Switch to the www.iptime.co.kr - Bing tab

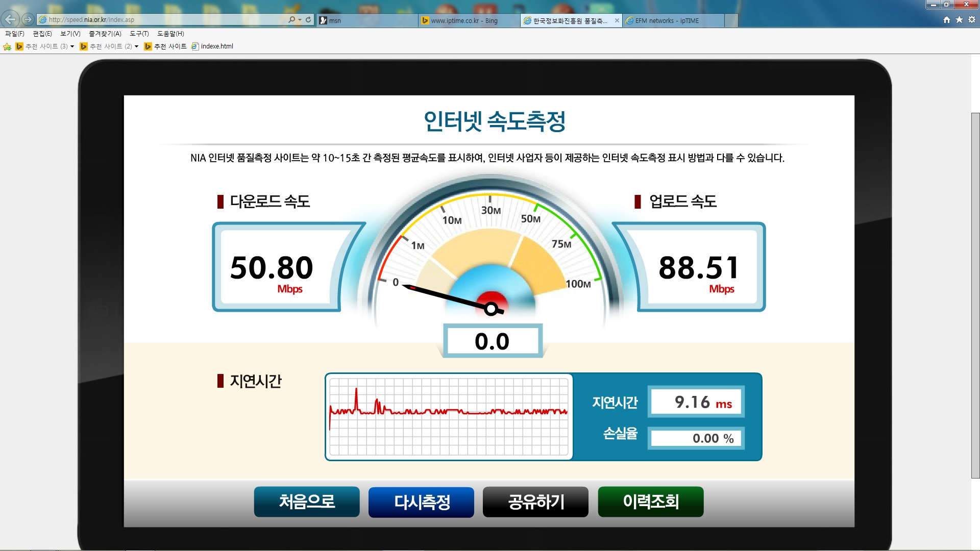pos(469,20)
